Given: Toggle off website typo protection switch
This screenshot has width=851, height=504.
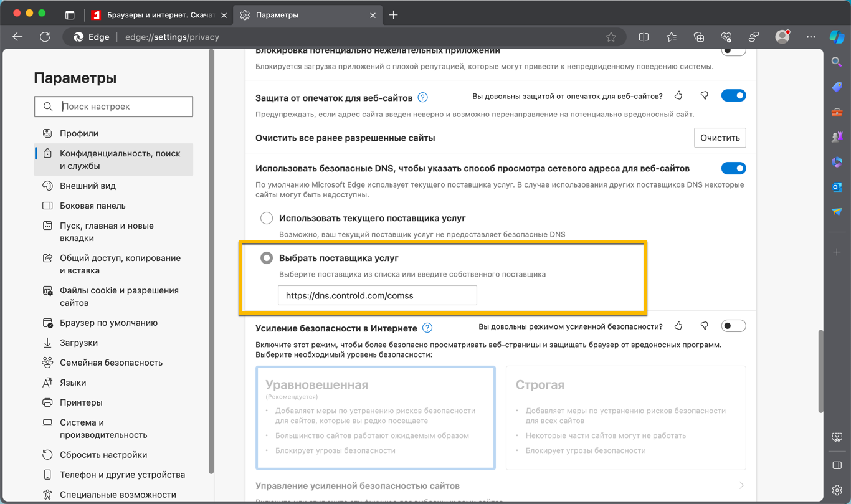Looking at the screenshot, I should pos(733,96).
